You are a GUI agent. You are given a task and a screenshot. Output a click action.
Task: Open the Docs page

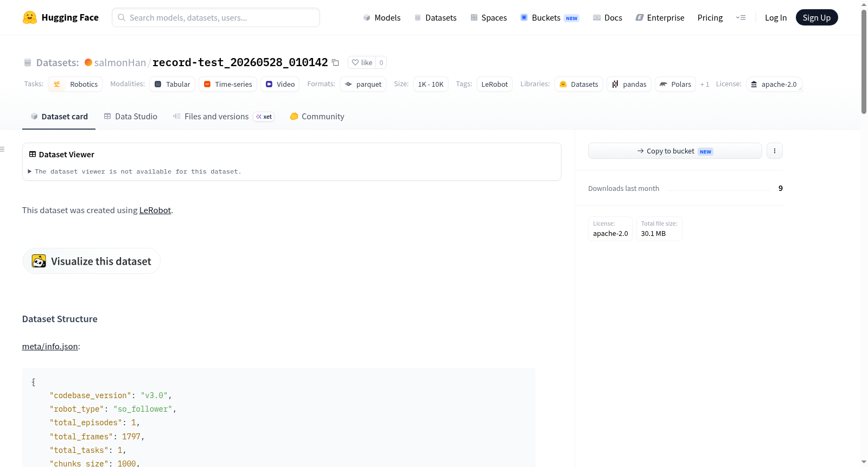point(608,17)
